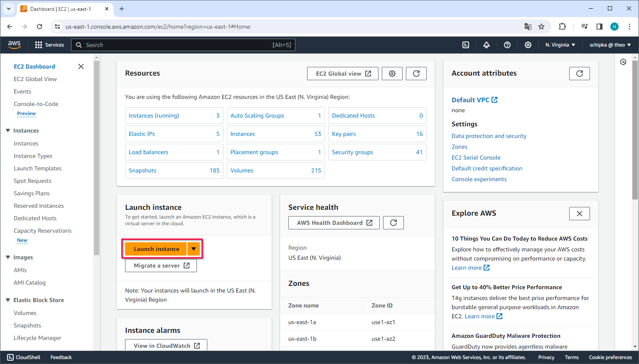The width and height of the screenshot is (639, 364).
Task: Open CloudShell icon in the top navigation bar
Action: (x=466, y=45)
